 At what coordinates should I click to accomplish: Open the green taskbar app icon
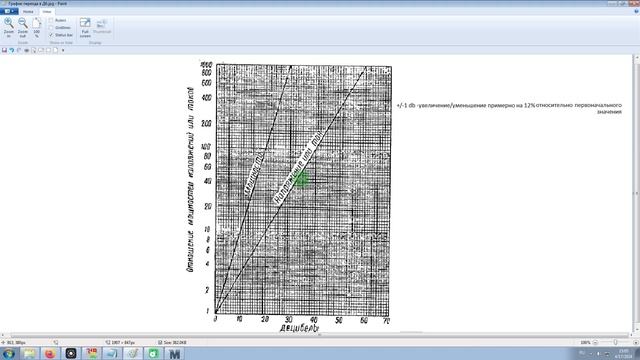154,353
